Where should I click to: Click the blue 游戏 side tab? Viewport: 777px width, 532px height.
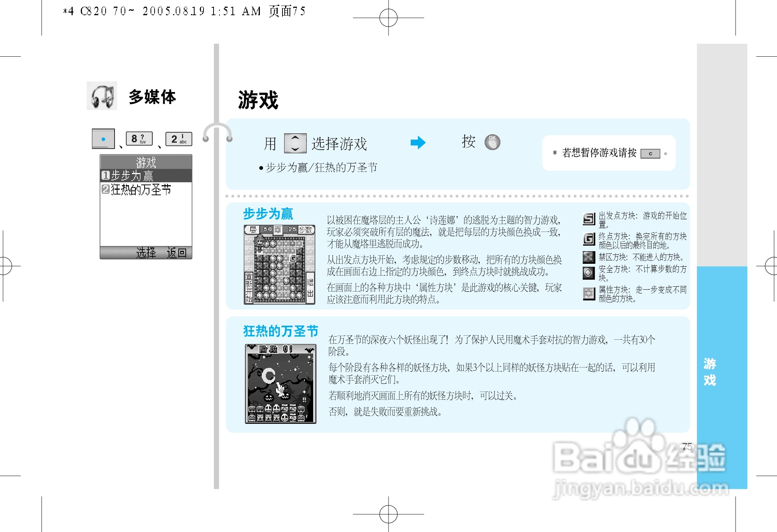point(710,372)
